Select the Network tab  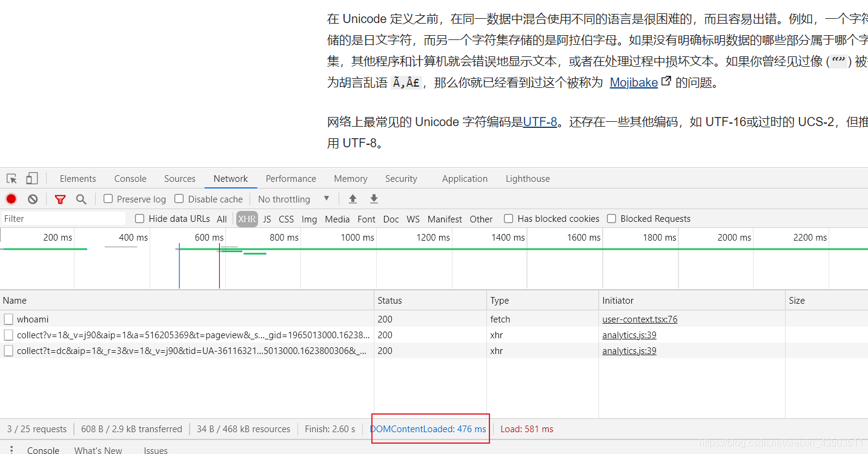[231, 179]
